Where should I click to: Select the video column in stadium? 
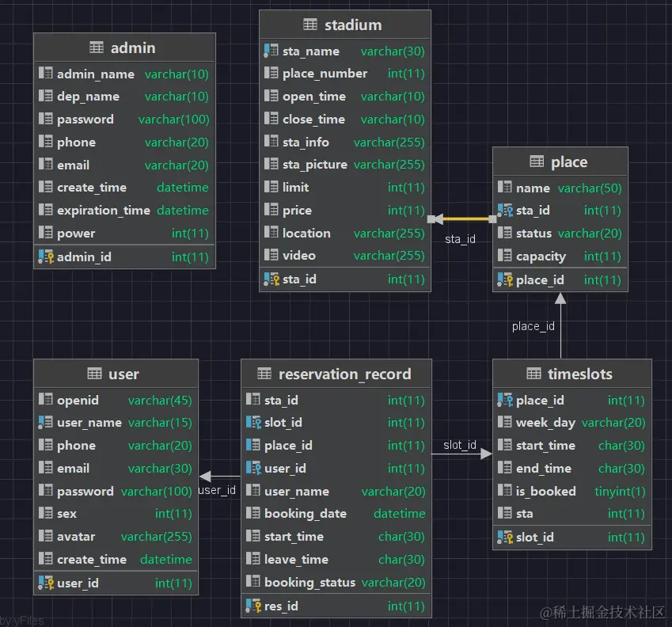pos(345,256)
